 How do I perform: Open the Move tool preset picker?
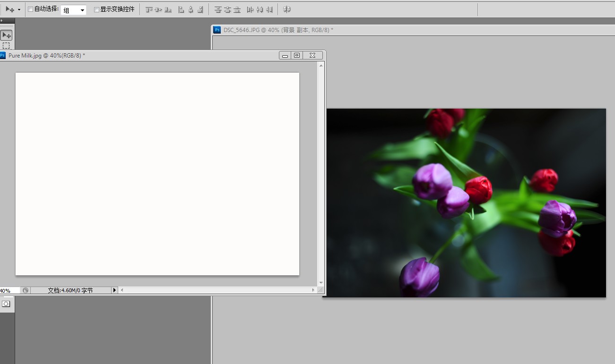19,9
